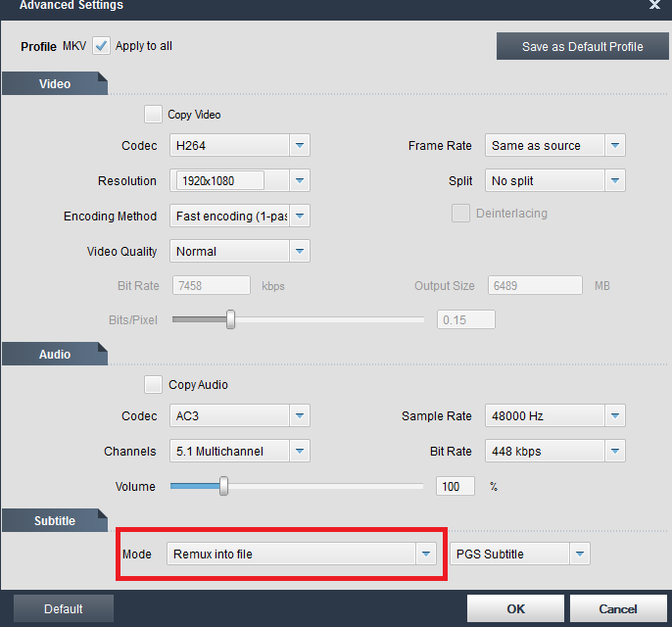672x627 pixels.
Task: Reset settings with Default button
Action: click(x=64, y=608)
